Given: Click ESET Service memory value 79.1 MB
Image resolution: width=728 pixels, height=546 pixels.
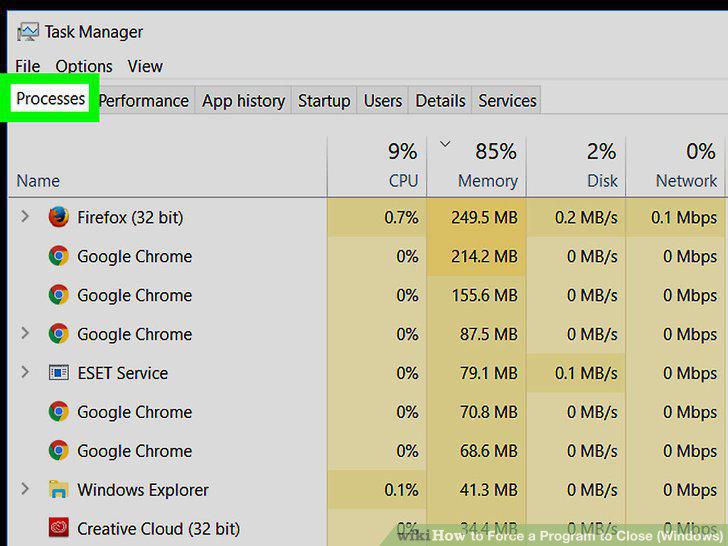Looking at the screenshot, I should click(488, 373).
